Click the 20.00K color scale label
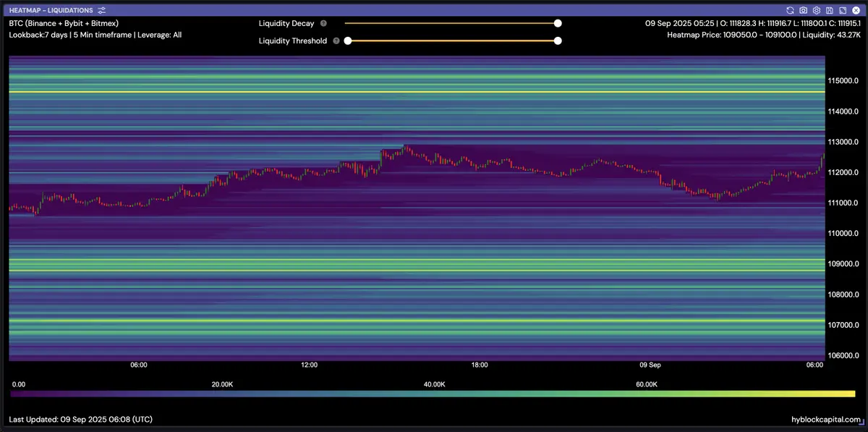The width and height of the screenshot is (868, 432). pyautogui.click(x=222, y=384)
